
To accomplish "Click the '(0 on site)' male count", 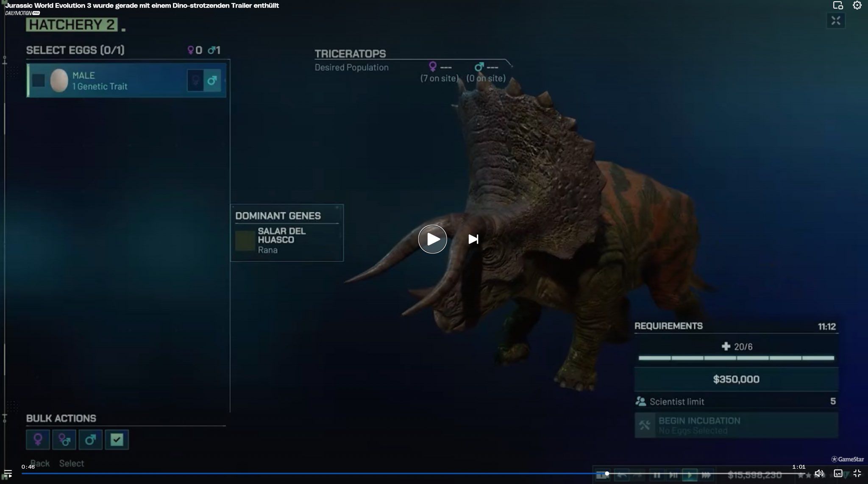I will [x=486, y=78].
